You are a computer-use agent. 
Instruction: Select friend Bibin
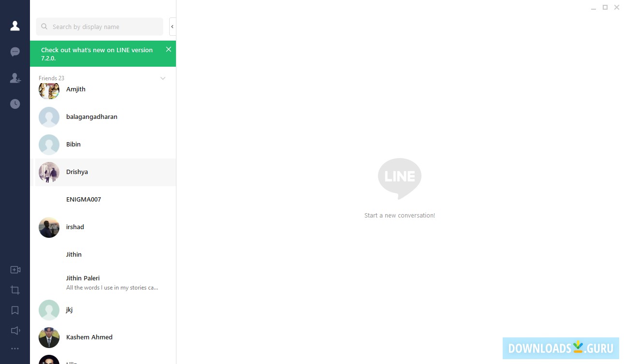(x=103, y=145)
